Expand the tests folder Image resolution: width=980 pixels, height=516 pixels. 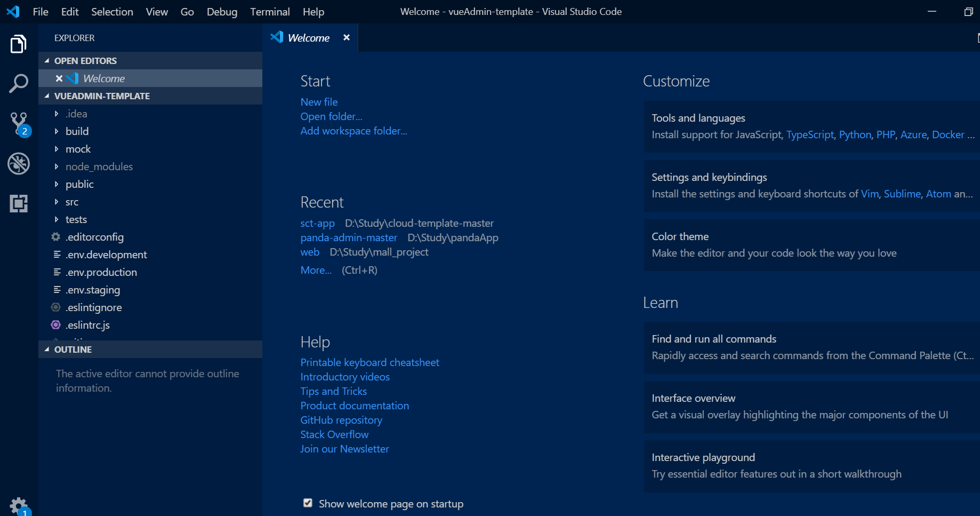click(x=57, y=219)
